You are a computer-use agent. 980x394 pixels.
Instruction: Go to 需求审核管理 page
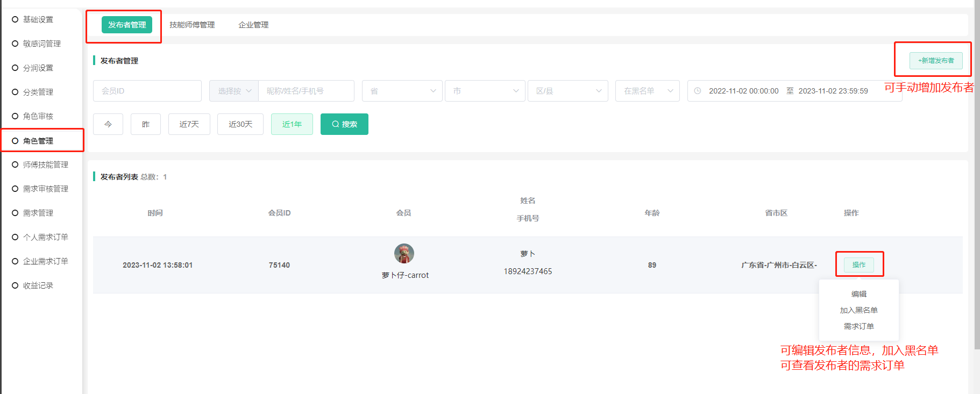pyautogui.click(x=45, y=189)
